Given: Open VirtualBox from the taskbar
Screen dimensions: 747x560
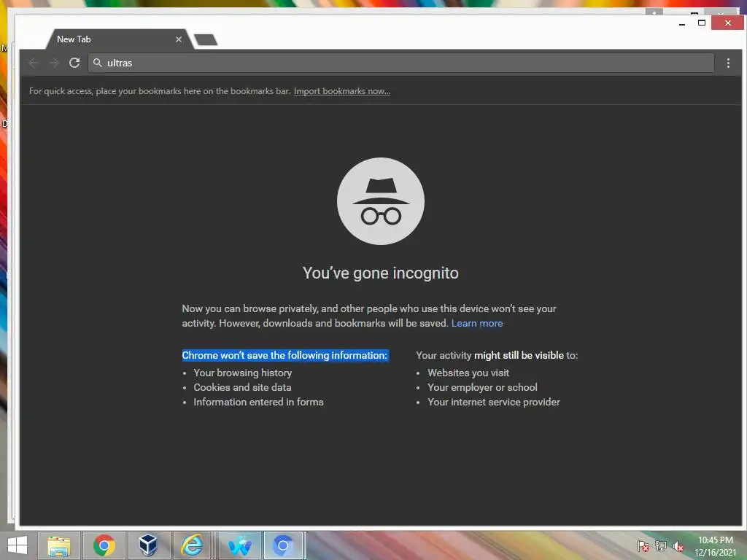Looking at the screenshot, I should [149, 545].
